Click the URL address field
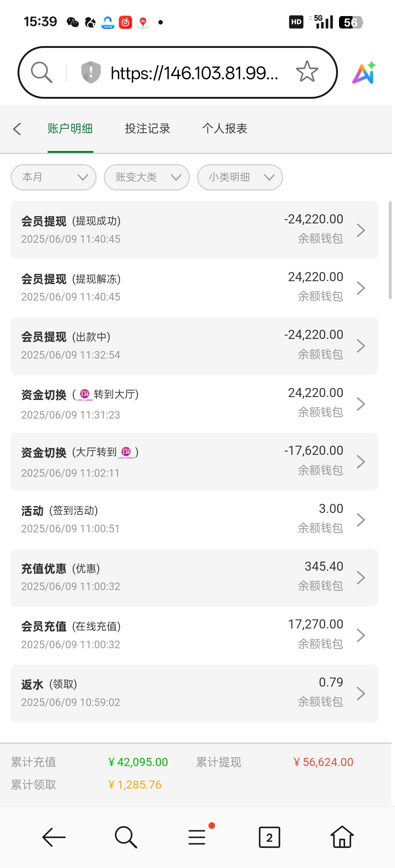Image resolution: width=395 pixels, height=868 pixels. pos(194,73)
